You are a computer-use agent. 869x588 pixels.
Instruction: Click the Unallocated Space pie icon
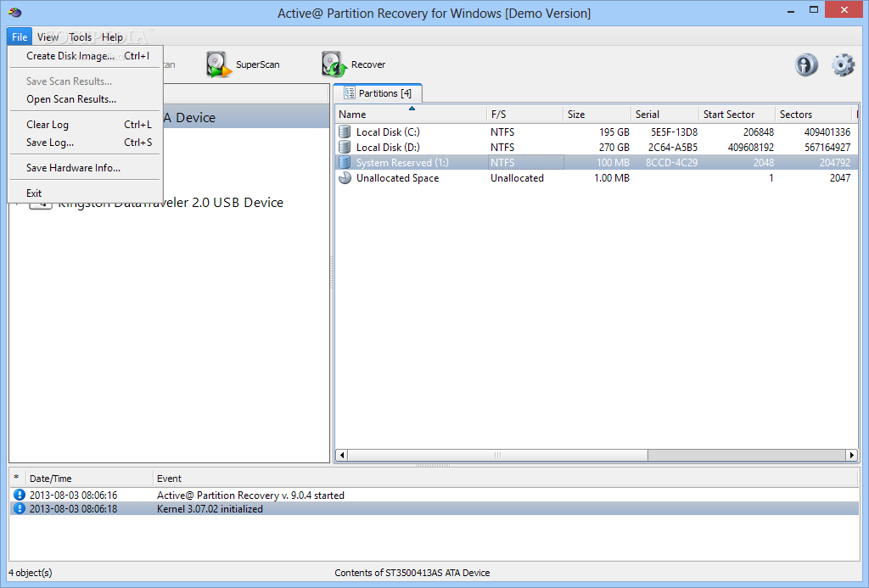click(345, 178)
